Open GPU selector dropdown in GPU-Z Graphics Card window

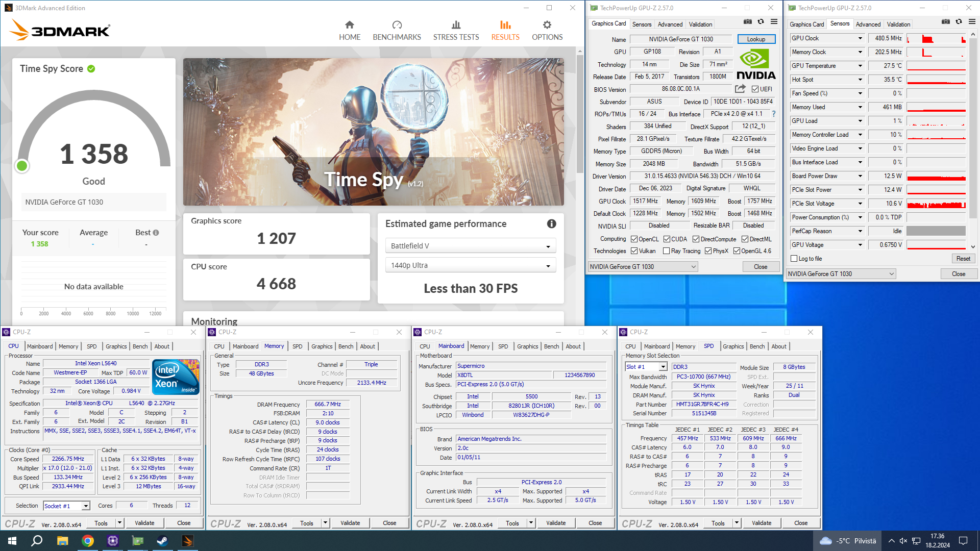[x=643, y=267]
